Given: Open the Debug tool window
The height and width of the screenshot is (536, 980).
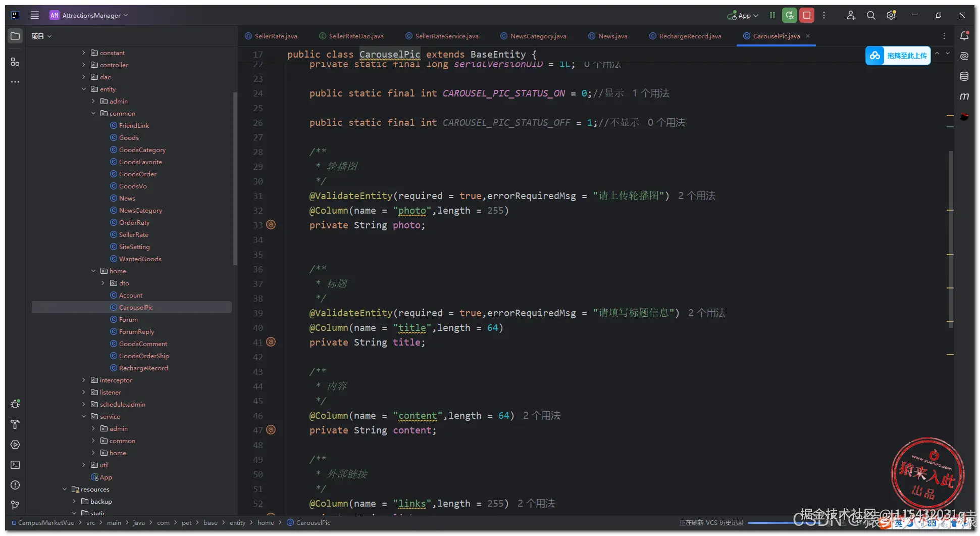Looking at the screenshot, I should [x=15, y=404].
